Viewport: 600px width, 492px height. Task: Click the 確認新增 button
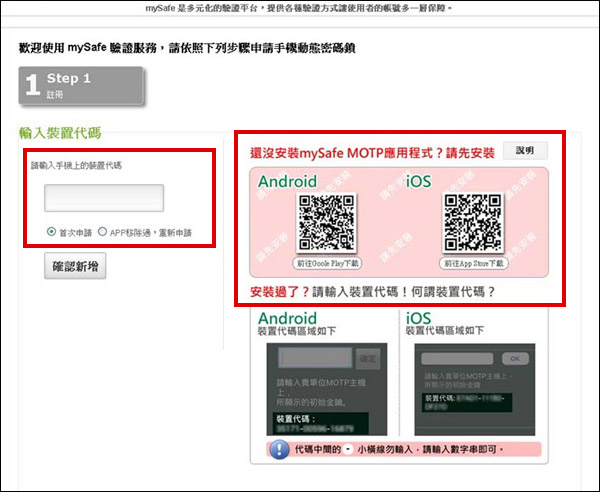75,266
